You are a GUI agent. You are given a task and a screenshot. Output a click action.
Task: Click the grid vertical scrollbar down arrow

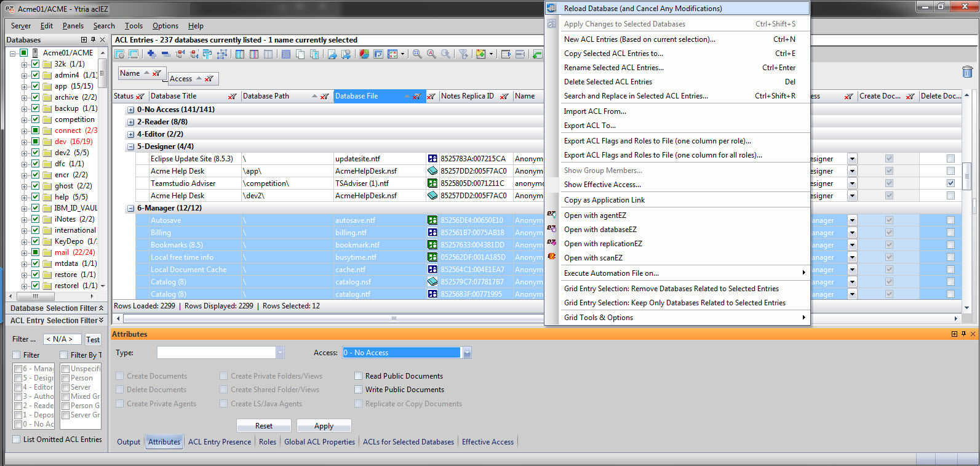pos(967,308)
